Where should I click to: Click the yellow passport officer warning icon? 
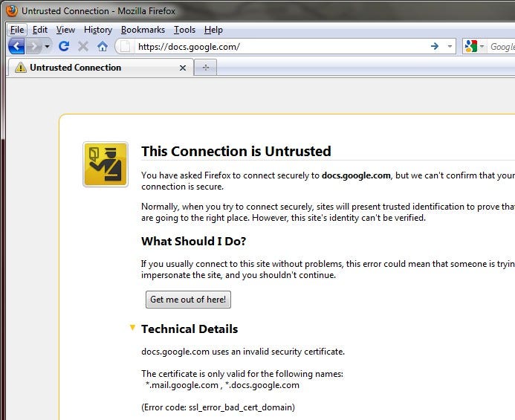(106, 164)
